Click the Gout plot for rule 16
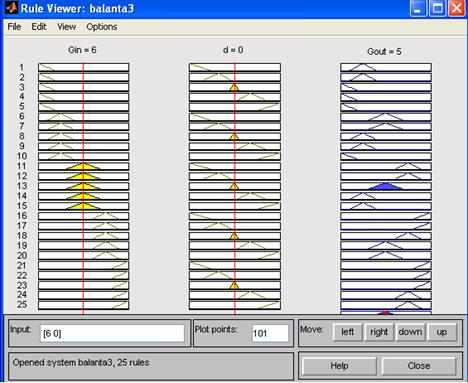Image resolution: width=468 pixels, height=383 pixels. click(386, 216)
